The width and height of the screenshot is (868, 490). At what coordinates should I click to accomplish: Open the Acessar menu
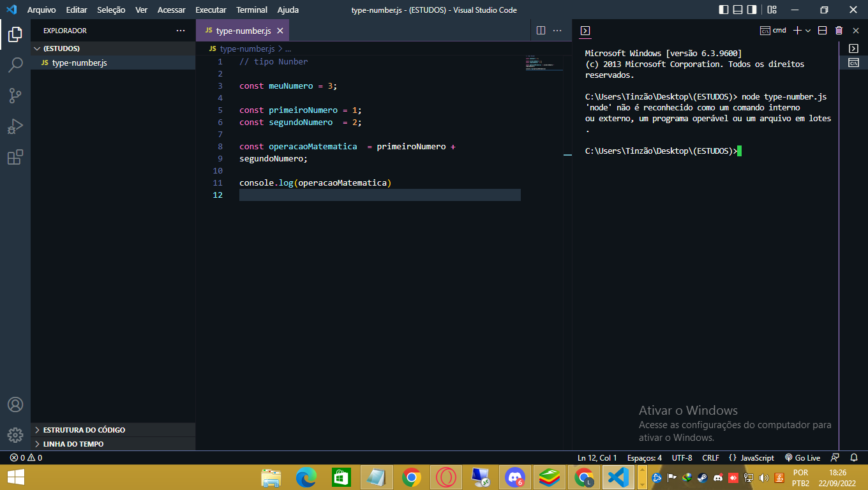click(172, 10)
